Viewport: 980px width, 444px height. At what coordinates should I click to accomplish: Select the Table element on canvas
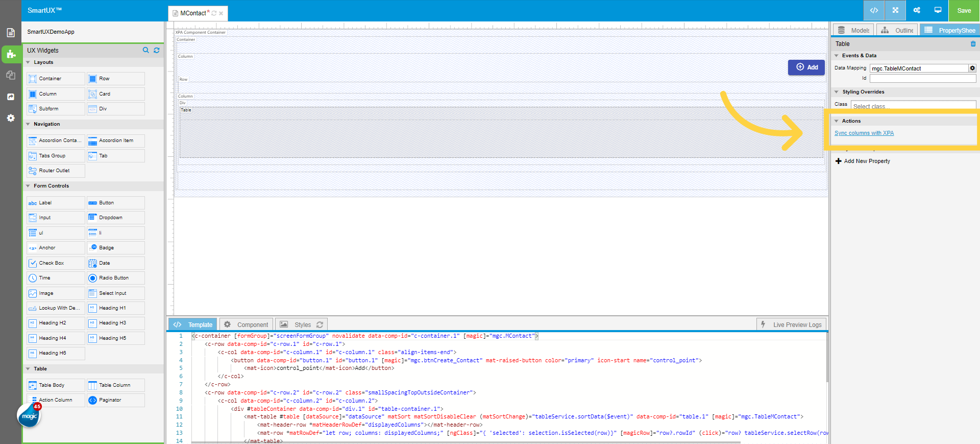501,132
